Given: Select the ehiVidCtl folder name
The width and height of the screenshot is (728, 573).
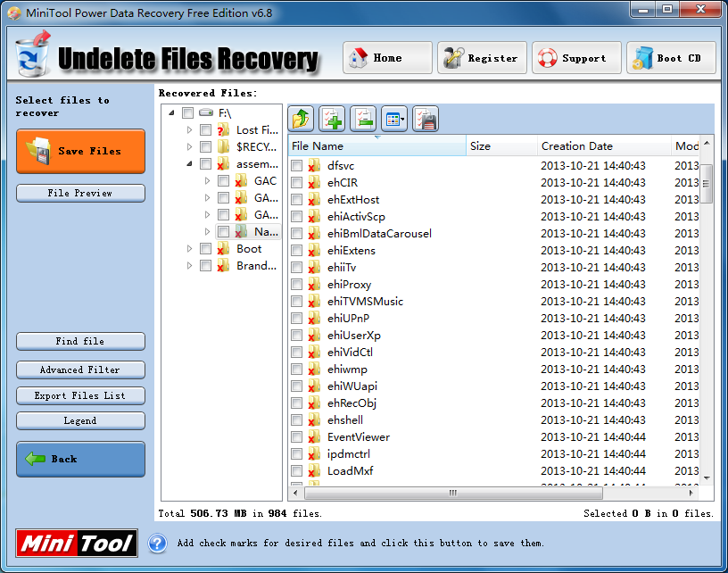Looking at the screenshot, I should (350, 353).
